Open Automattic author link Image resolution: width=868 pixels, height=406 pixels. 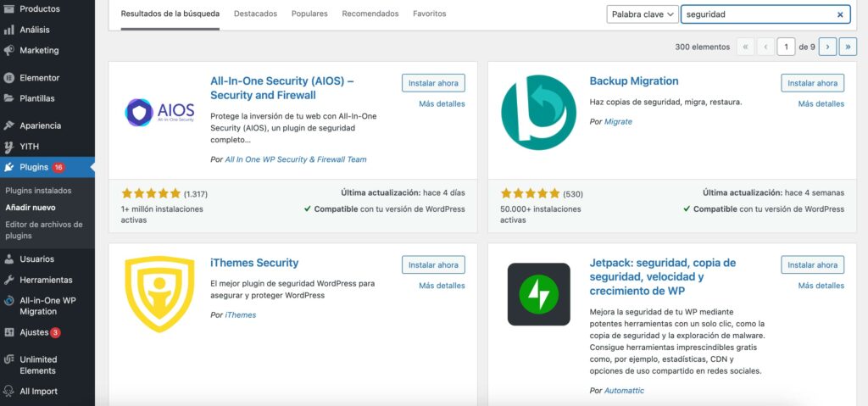tap(624, 391)
